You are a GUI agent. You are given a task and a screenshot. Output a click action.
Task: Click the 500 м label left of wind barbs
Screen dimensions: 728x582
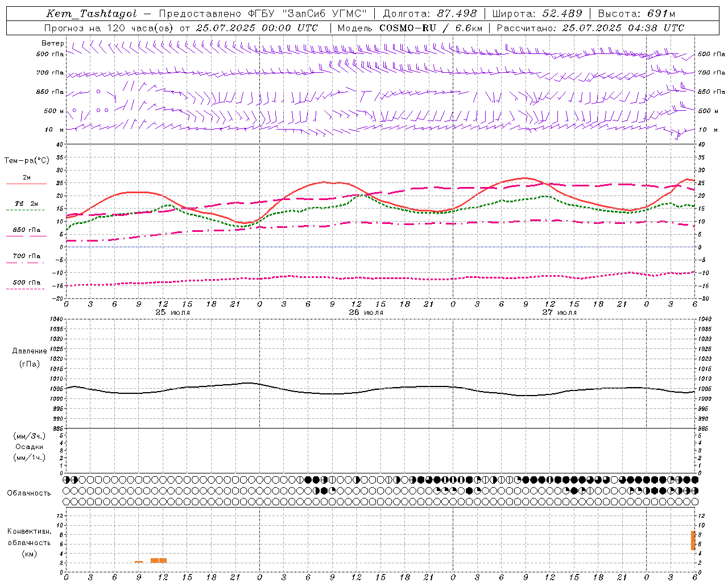(54, 111)
